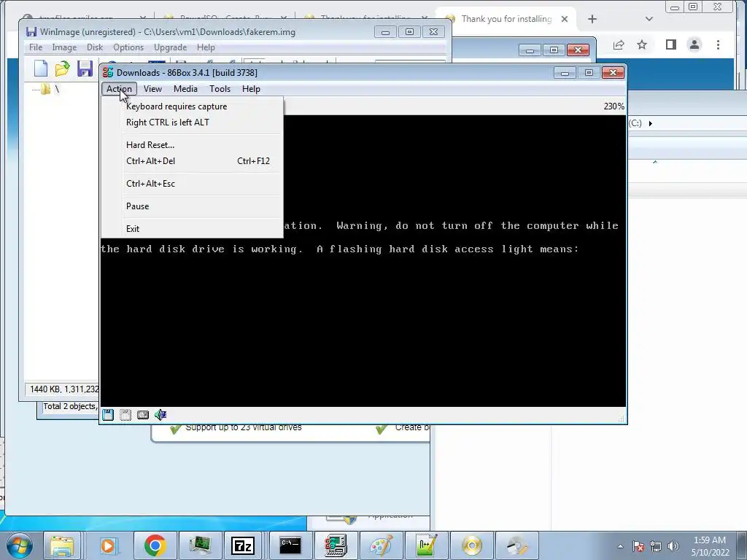This screenshot has width=747, height=560.
Task: Click the keyboard-style icon in 86Box status bar
Action: 143,415
